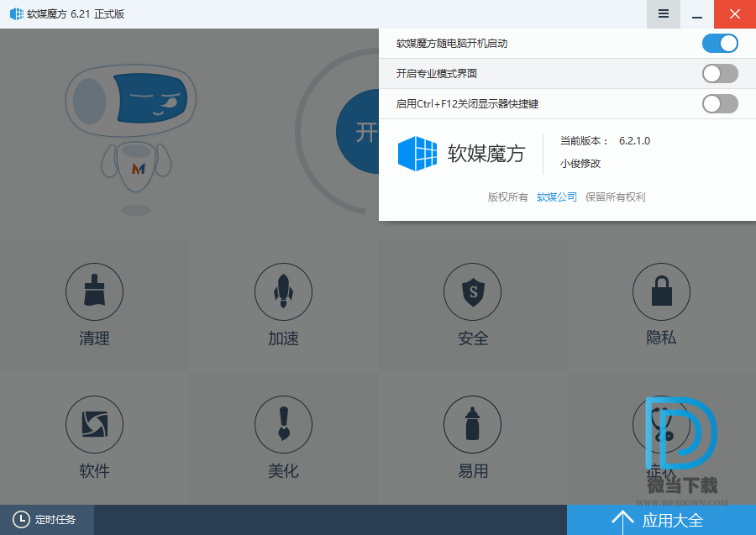Click the 安全 label text

(473, 338)
